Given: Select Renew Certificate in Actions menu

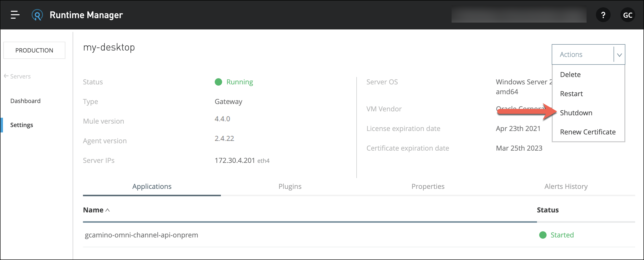Looking at the screenshot, I should 588,132.
